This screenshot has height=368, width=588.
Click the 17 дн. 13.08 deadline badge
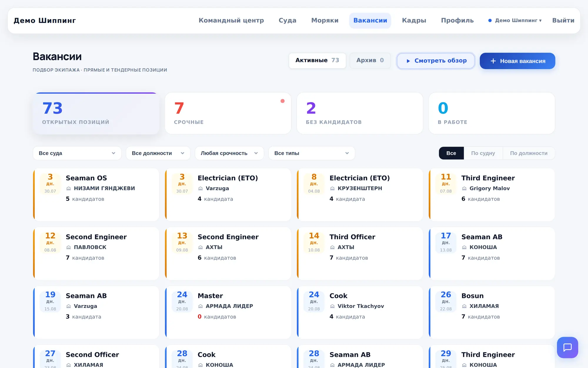coord(446,242)
